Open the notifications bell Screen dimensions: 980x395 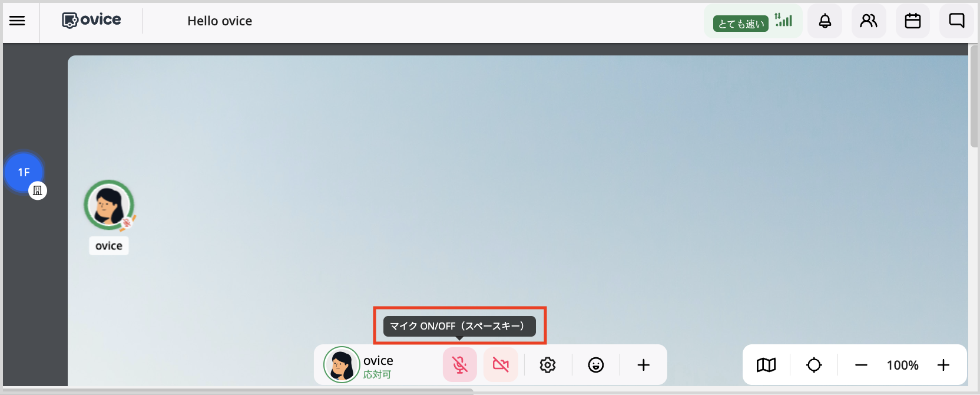pyautogui.click(x=825, y=21)
